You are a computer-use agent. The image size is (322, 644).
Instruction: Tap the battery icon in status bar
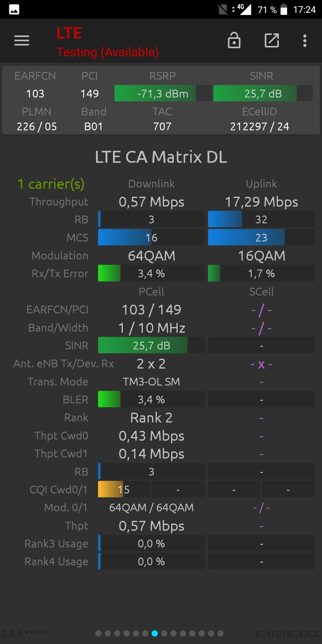[x=284, y=10]
